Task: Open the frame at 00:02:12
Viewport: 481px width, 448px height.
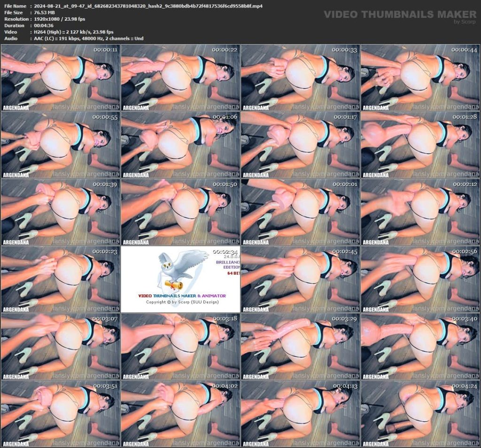Action: pos(420,212)
